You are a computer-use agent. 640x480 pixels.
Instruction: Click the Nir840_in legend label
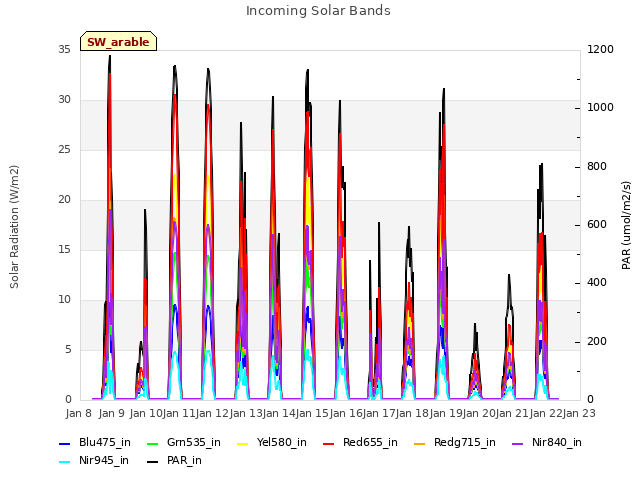coord(557,442)
